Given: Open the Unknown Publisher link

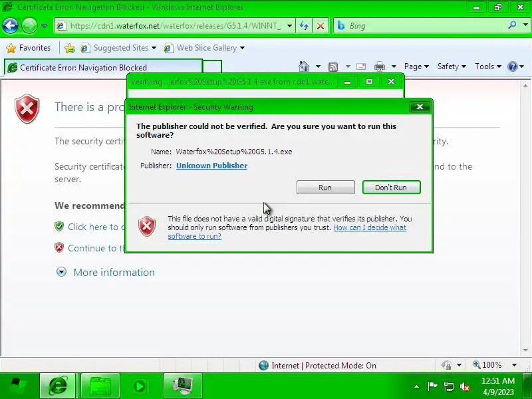Looking at the screenshot, I should click(211, 166).
